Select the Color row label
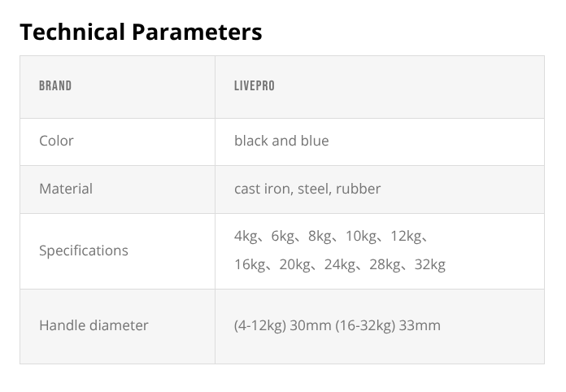The width and height of the screenshot is (566, 392). click(56, 141)
